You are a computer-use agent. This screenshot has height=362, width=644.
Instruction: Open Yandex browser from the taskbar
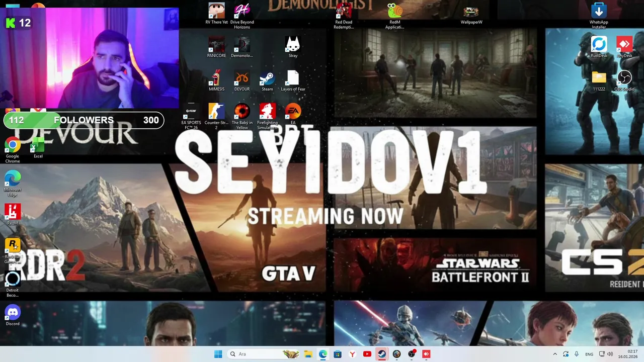(x=352, y=354)
